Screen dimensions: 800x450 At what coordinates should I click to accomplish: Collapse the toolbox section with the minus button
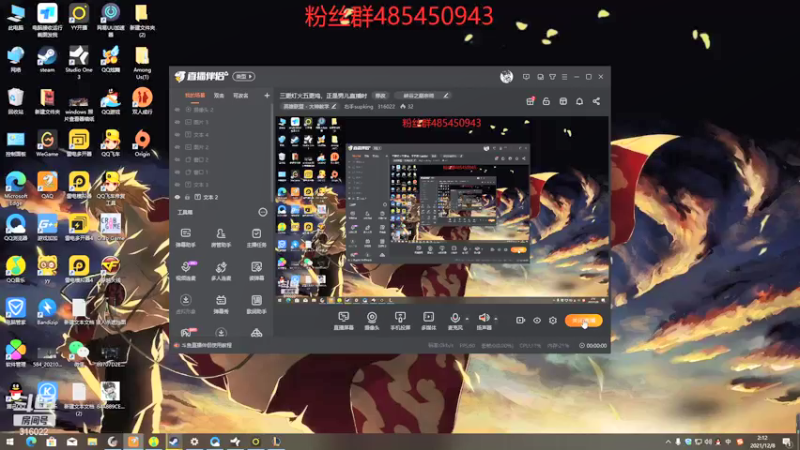point(263,212)
